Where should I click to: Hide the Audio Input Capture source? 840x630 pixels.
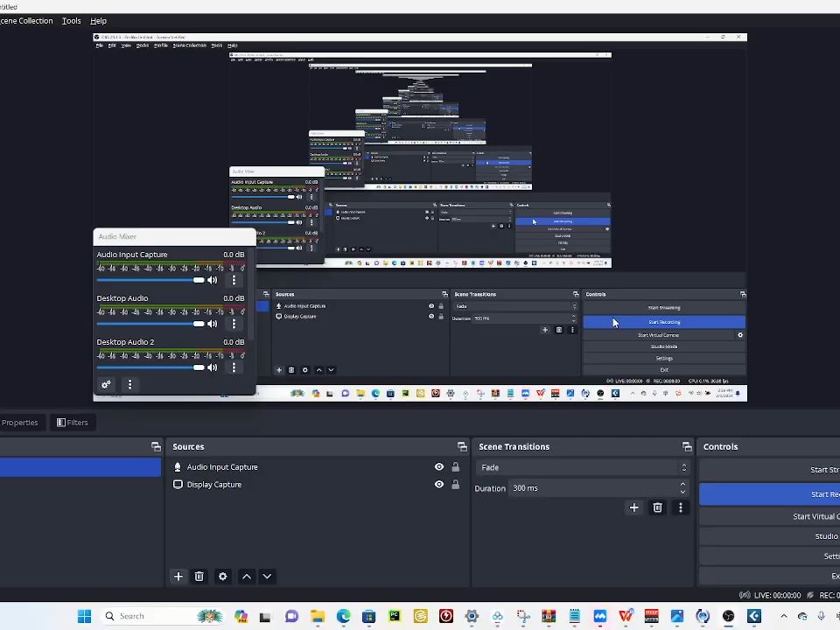(439, 467)
